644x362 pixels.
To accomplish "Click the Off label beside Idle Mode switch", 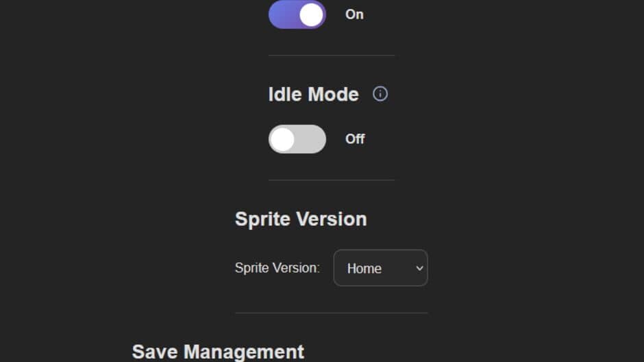I will point(355,139).
